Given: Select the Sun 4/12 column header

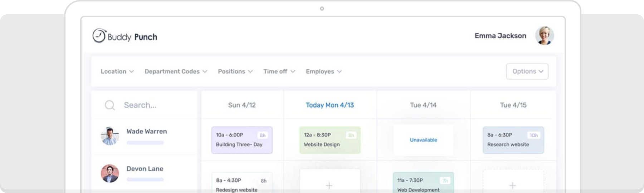Looking at the screenshot, I should (242, 105).
